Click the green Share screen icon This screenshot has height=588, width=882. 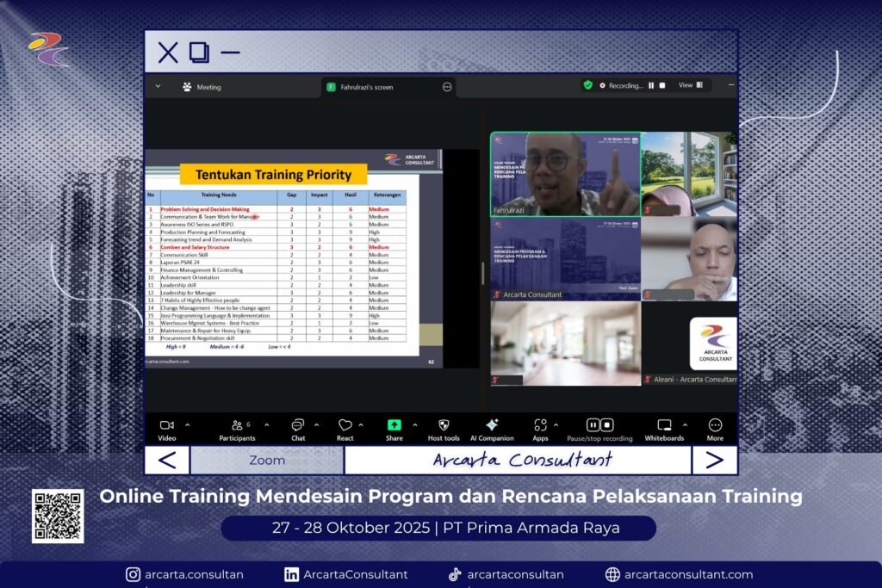(x=394, y=425)
